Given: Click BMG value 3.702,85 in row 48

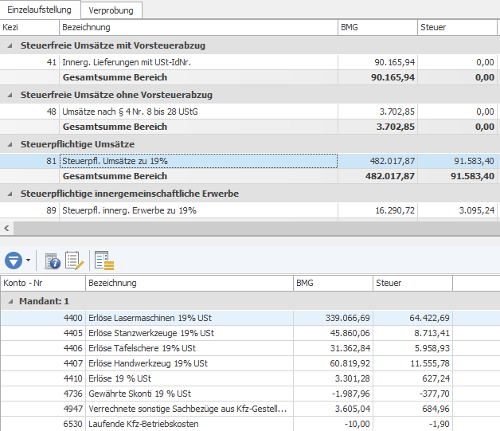Looking at the screenshot, I should [x=397, y=112].
